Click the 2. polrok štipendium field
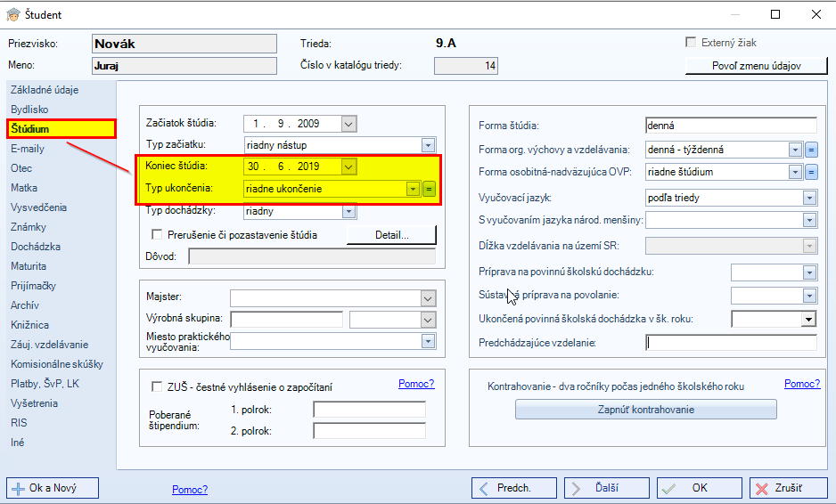The image size is (836, 504). coord(370,431)
